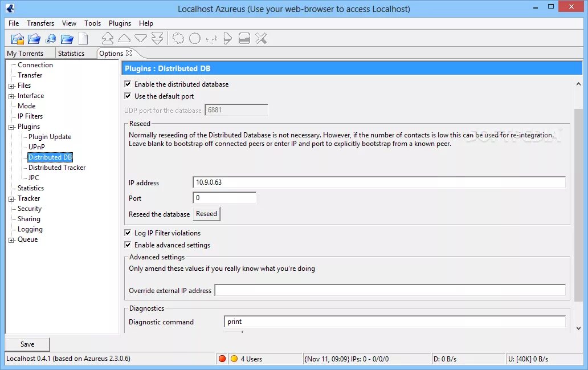Move torrent down triangle icon
Image resolution: width=588 pixels, height=370 pixels.
(141, 38)
